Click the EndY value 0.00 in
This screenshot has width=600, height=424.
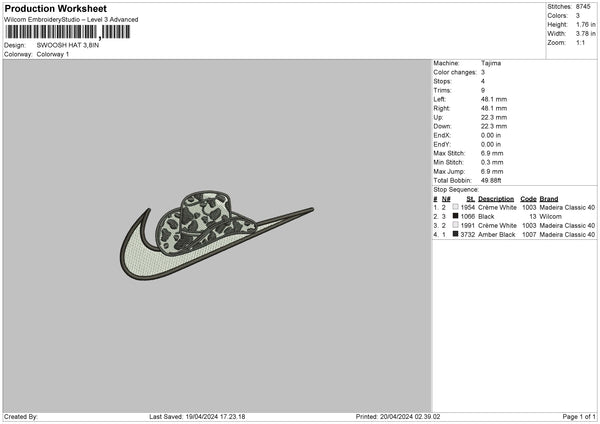491,144
